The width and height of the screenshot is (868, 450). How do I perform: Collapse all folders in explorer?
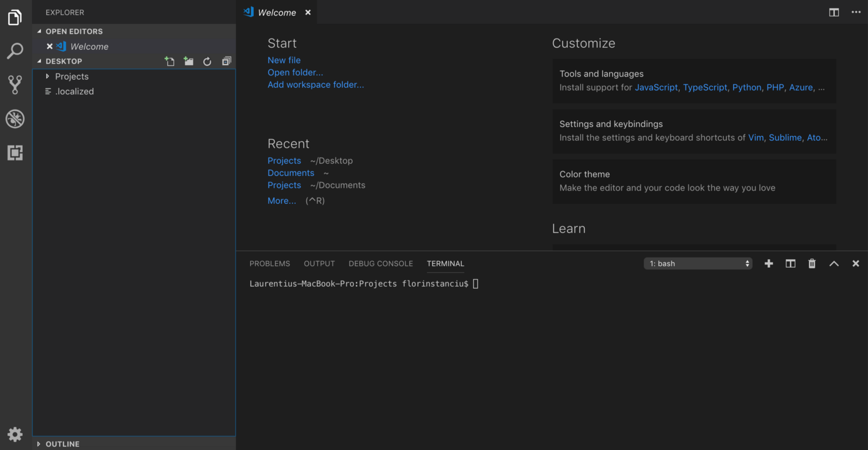[226, 61]
